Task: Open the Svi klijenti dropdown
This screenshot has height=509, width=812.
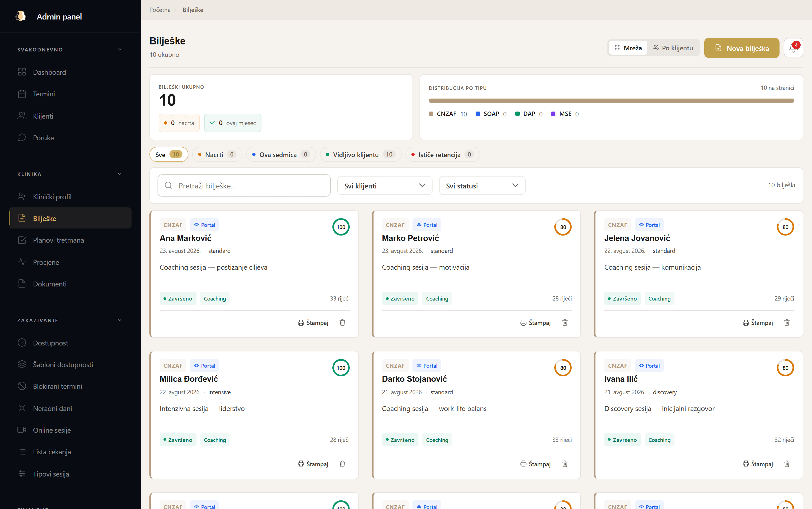Action: (x=385, y=185)
